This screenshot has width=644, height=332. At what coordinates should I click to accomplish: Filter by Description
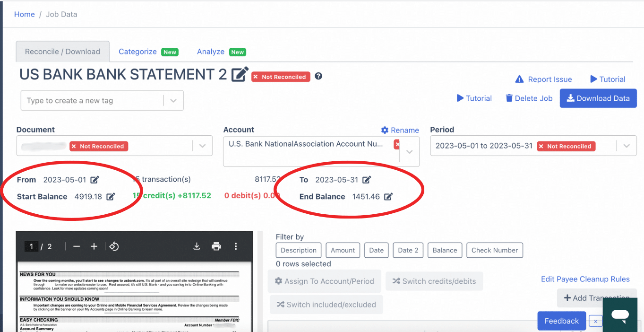tap(299, 250)
